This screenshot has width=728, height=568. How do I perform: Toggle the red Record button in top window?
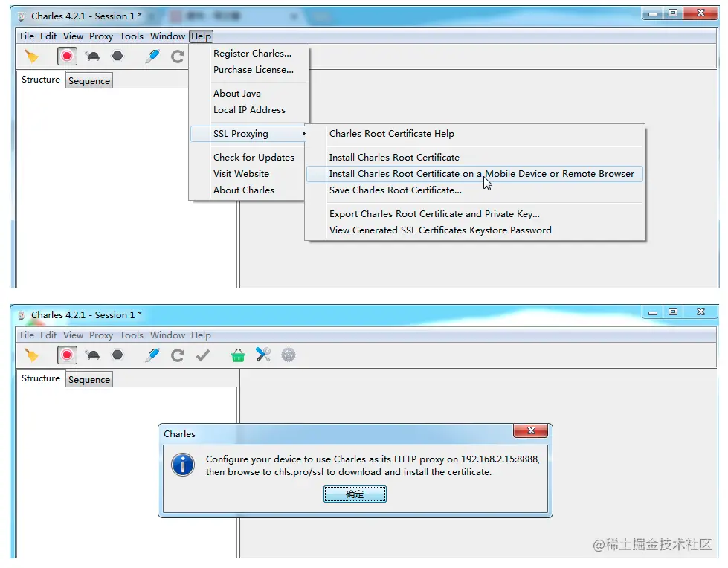pyautogui.click(x=67, y=57)
